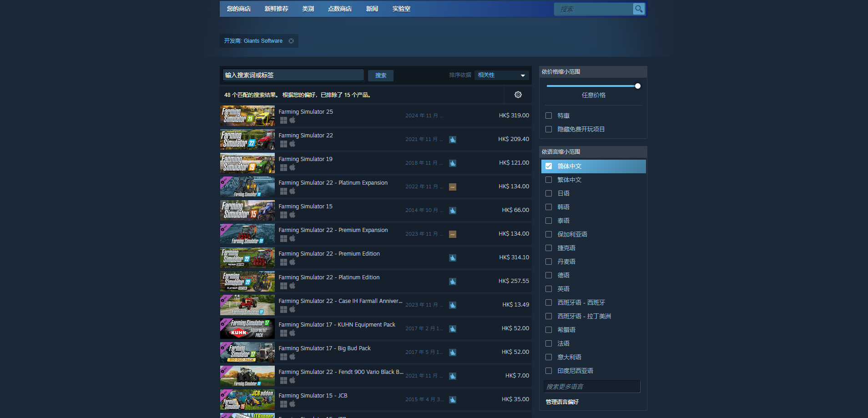Click Apple icon under Farming Simulator 17 Big Bud Pack
This screenshot has height=418, width=868.
click(x=293, y=357)
